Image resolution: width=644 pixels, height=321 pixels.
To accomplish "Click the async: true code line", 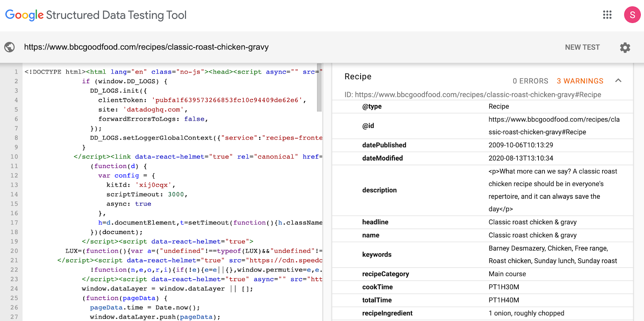I will tap(129, 204).
